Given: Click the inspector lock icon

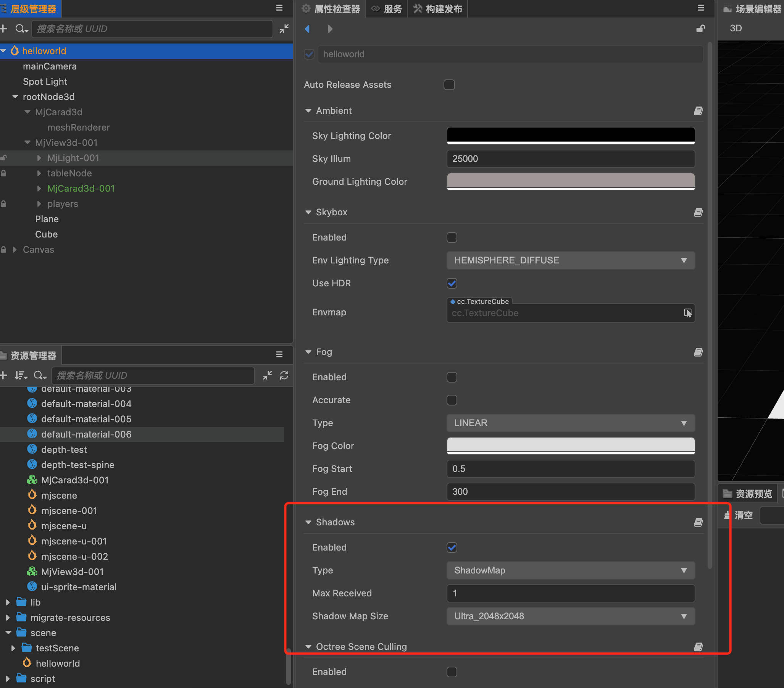Looking at the screenshot, I should coord(700,29).
